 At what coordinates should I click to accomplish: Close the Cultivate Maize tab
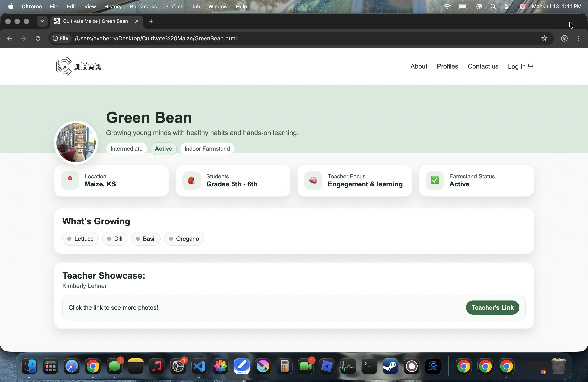tap(137, 21)
